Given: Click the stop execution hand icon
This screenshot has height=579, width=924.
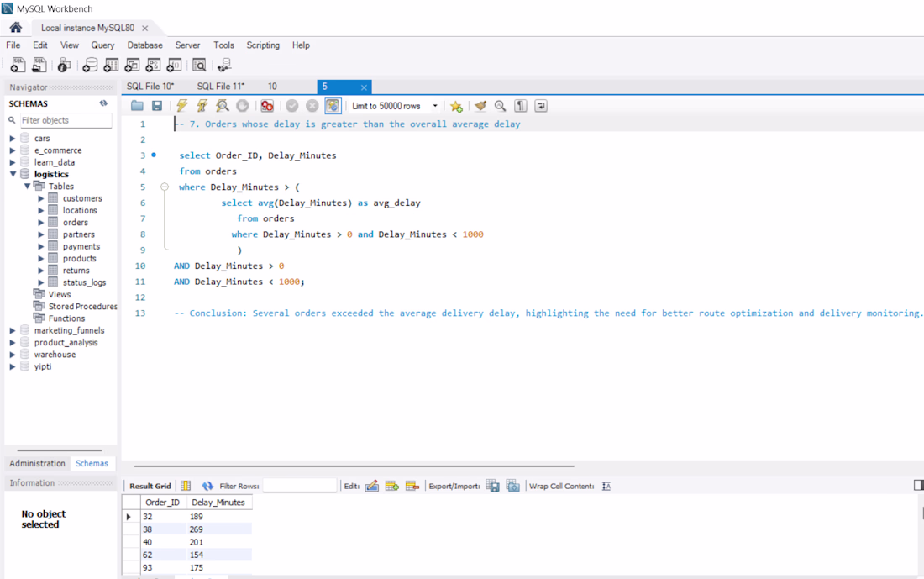Looking at the screenshot, I should [242, 106].
